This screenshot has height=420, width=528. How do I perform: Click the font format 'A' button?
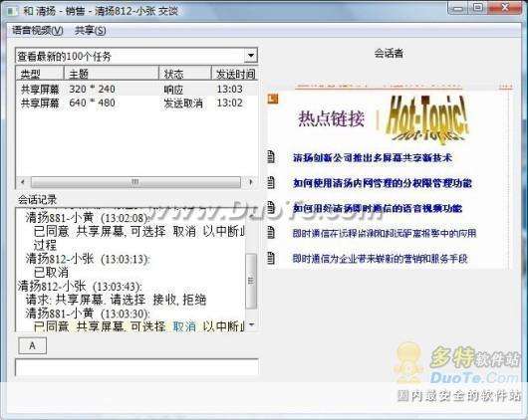[32, 345]
